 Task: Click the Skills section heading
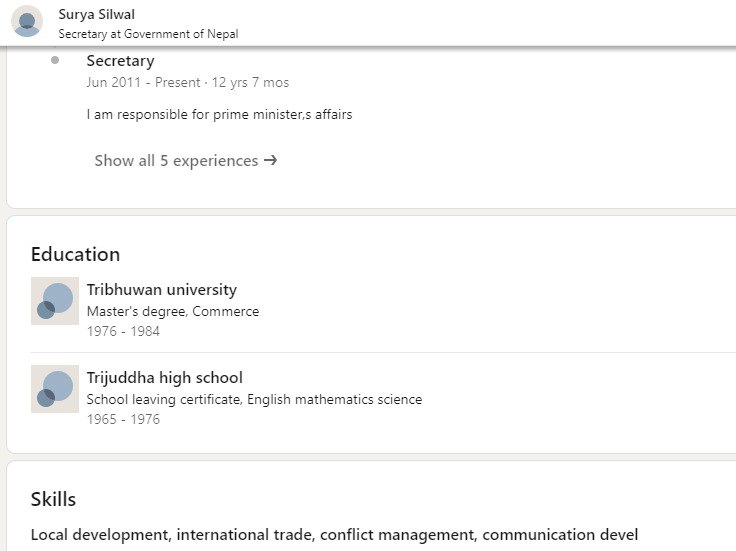pos(53,499)
